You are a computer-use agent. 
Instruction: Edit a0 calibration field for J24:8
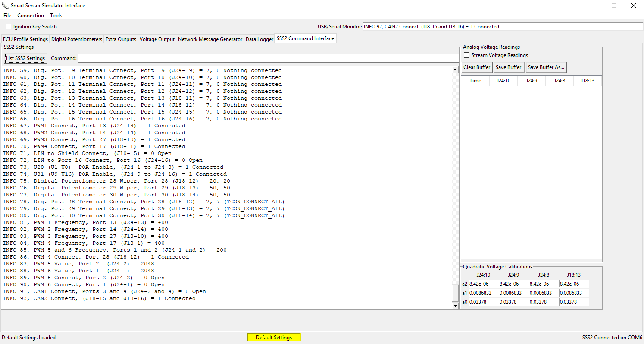tap(544, 302)
